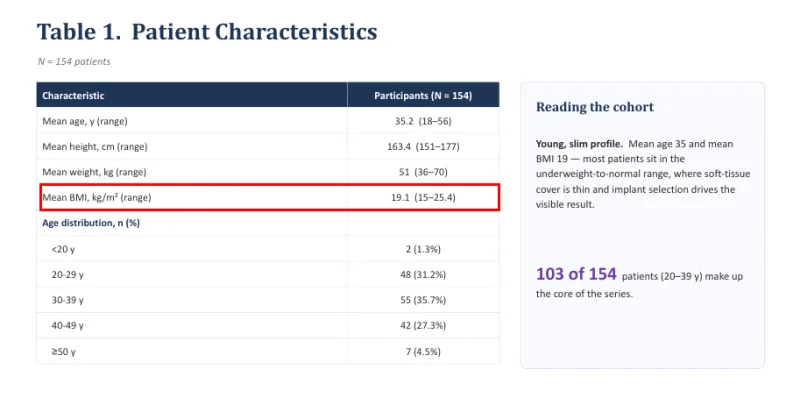Click the '20-29 y' row label
This screenshot has height=405, width=800.
pos(67,275)
